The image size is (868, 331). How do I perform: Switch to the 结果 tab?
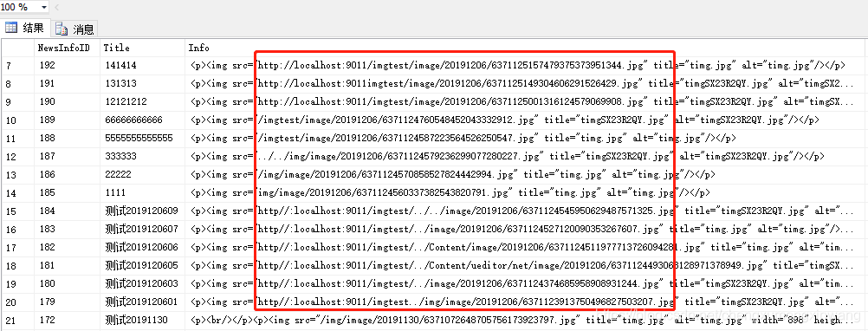[x=25, y=29]
